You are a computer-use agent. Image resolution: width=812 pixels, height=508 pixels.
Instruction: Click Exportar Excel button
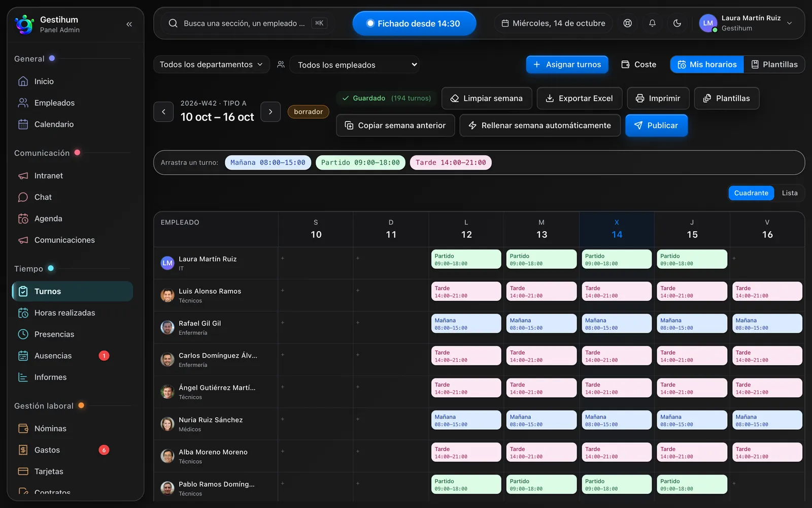[580, 99]
